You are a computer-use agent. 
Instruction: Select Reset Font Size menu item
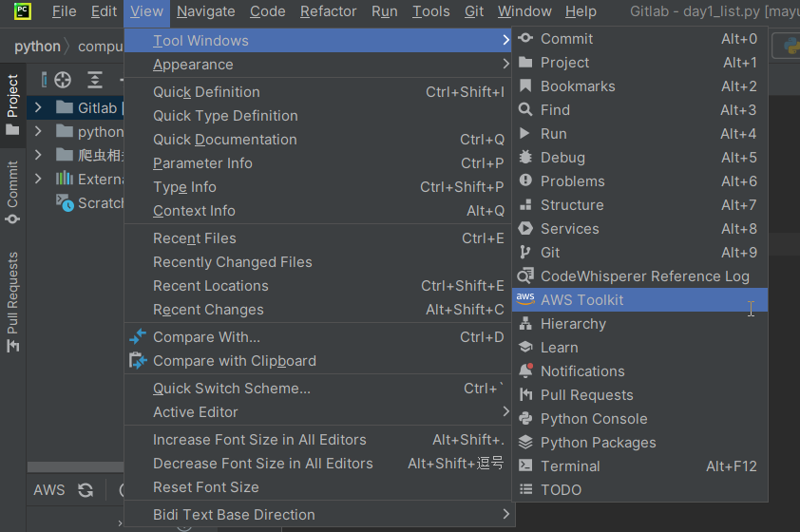pyautogui.click(x=317, y=487)
